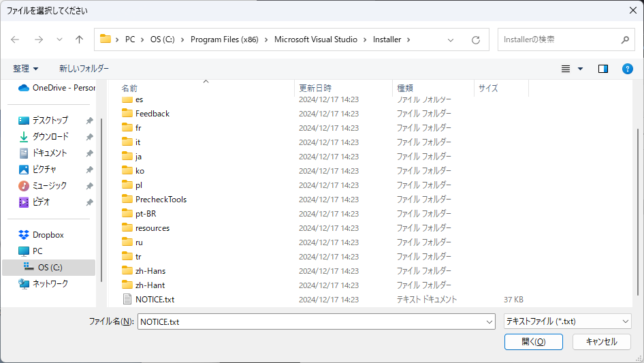This screenshot has height=363, width=644.
Task: Open the help icon
Action: point(627,69)
